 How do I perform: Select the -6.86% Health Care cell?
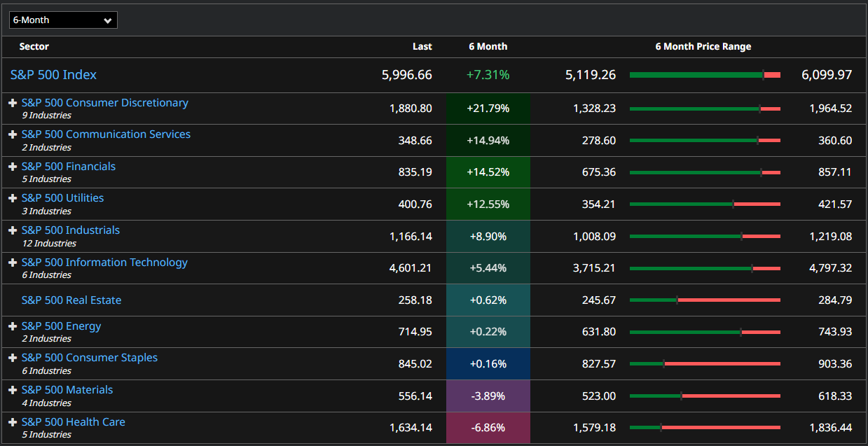tap(488, 427)
